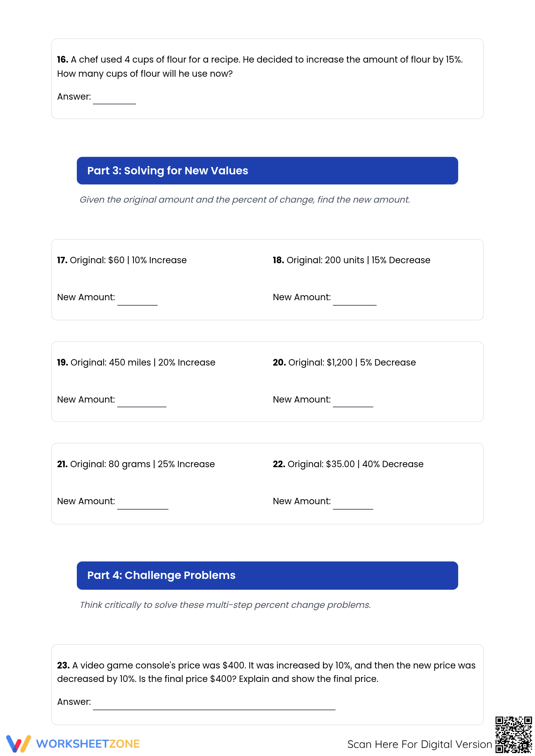Click the answer blank for question 16
Screen dimensions: 535x756
point(115,100)
